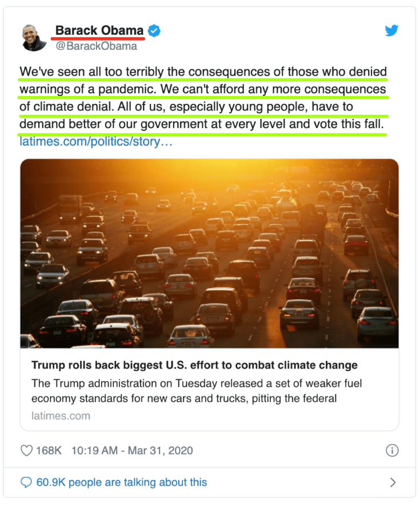Click the speech bubble reply icon
Viewport: 420px width, 505px height.
(x=26, y=482)
